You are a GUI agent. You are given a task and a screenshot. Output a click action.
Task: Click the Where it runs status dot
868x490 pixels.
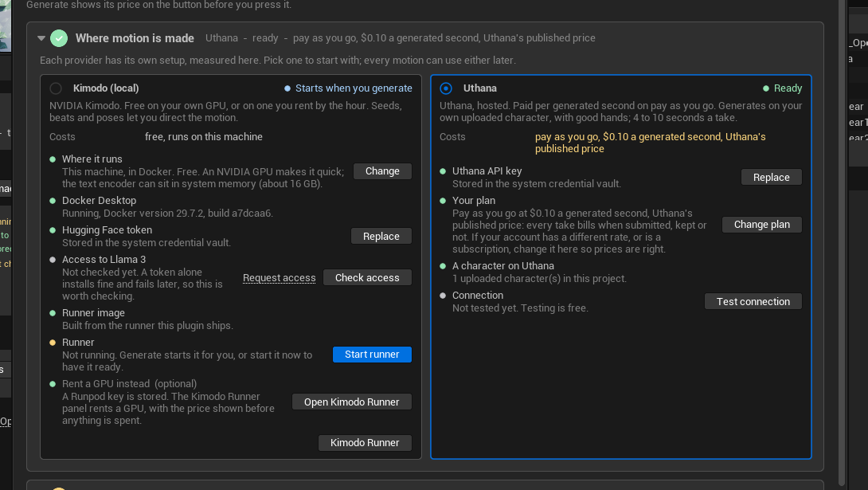(x=53, y=159)
